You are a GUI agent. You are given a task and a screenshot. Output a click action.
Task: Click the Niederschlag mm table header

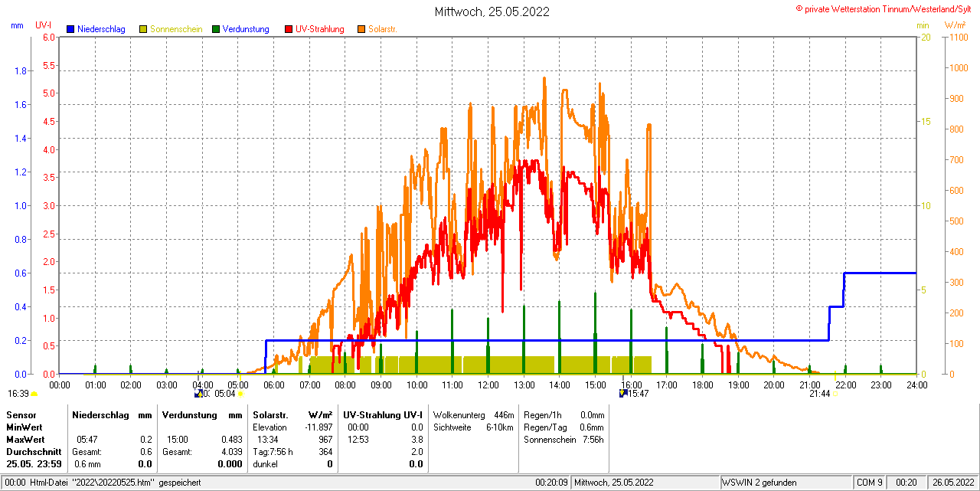click(x=113, y=414)
